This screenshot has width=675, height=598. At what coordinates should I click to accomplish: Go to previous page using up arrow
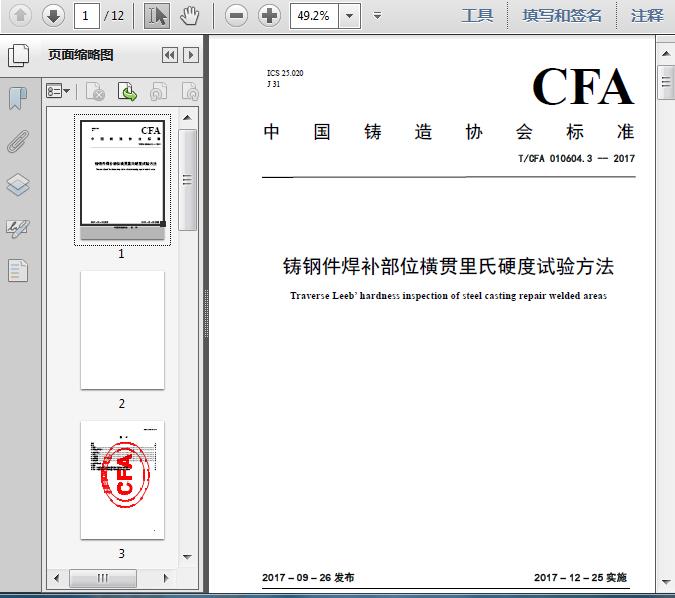click(20, 16)
